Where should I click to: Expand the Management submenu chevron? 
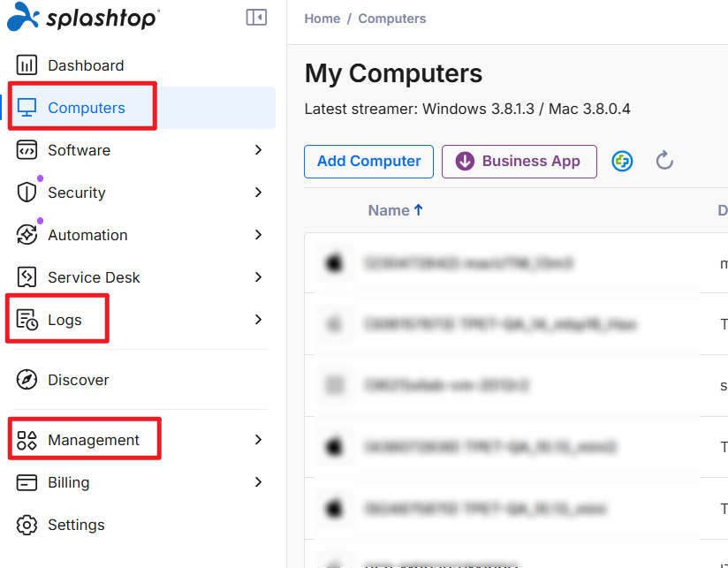click(259, 439)
